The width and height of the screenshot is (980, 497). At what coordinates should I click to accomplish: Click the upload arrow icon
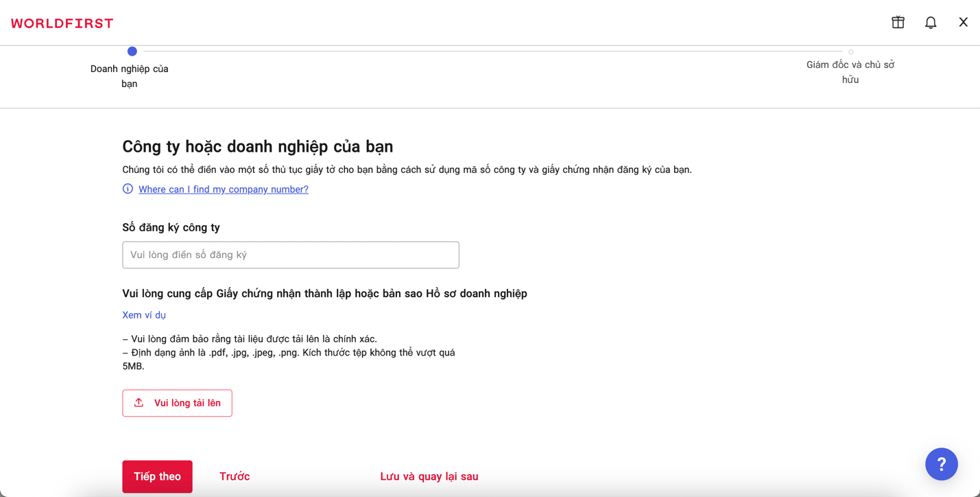point(139,403)
